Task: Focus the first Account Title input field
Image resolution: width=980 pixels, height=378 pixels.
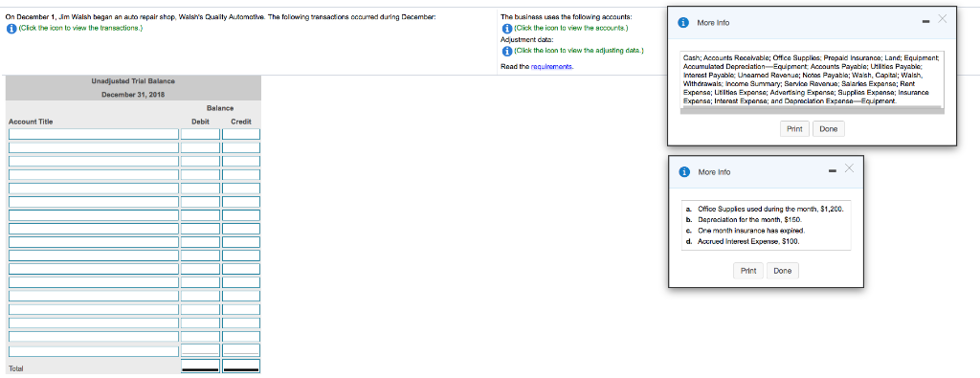Action: (93, 134)
